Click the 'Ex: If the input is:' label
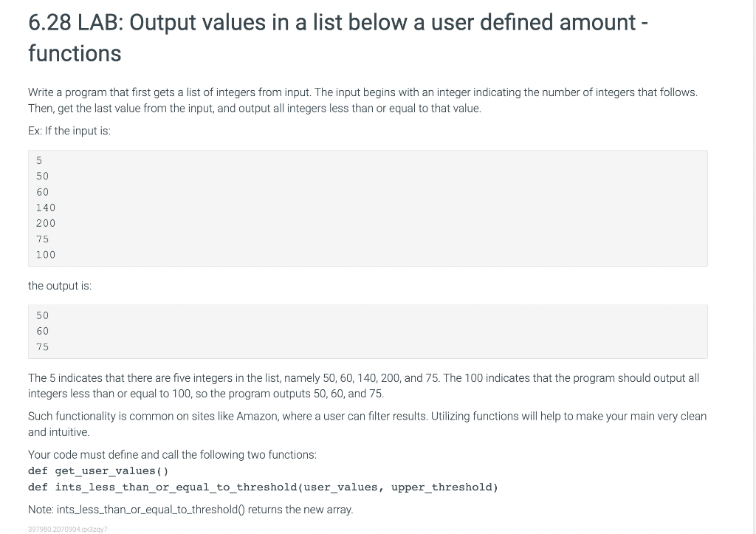This screenshot has height=534, width=756. (69, 131)
